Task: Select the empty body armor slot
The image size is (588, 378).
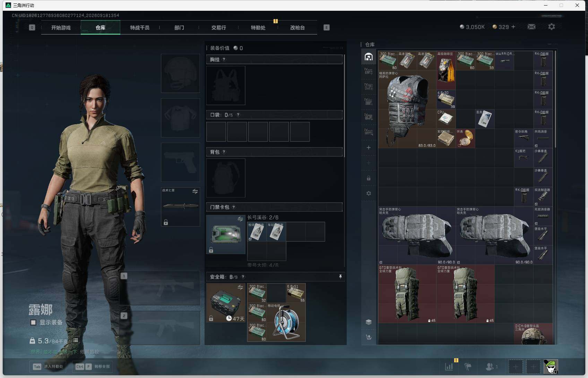Action: coord(180,118)
